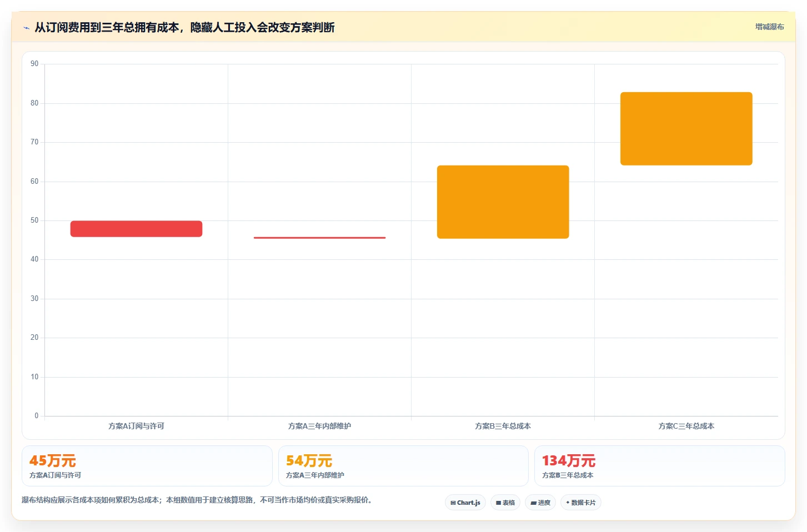Open the 54万元 data card
807x532 pixels.
(x=403, y=466)
